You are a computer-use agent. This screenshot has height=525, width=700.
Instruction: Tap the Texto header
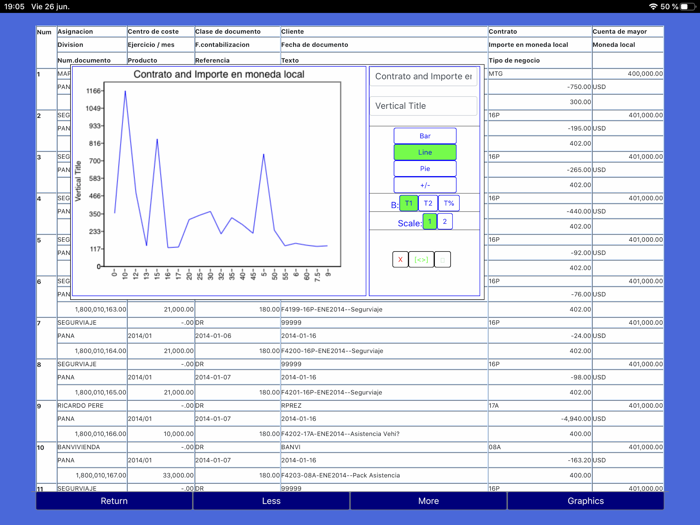click(x=384, y=60)
